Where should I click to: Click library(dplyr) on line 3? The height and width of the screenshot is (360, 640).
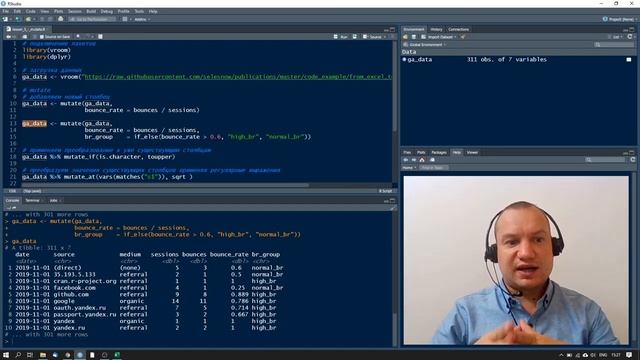47,57
